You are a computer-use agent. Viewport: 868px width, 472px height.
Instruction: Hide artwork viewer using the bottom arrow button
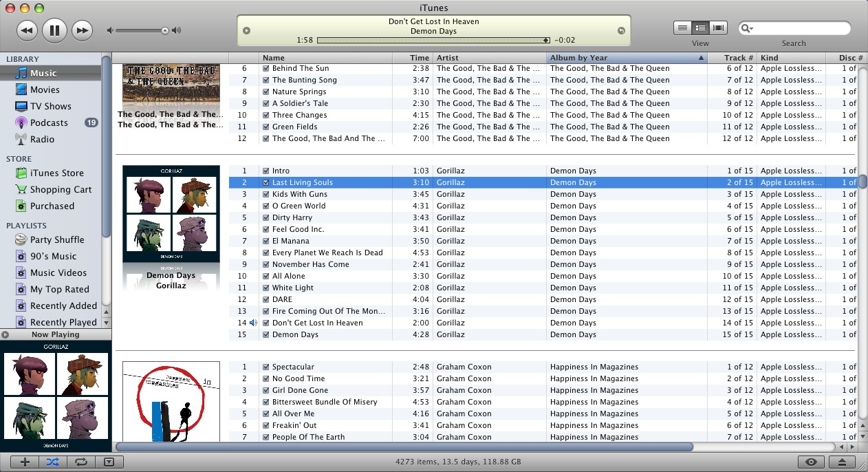[108, 462]
